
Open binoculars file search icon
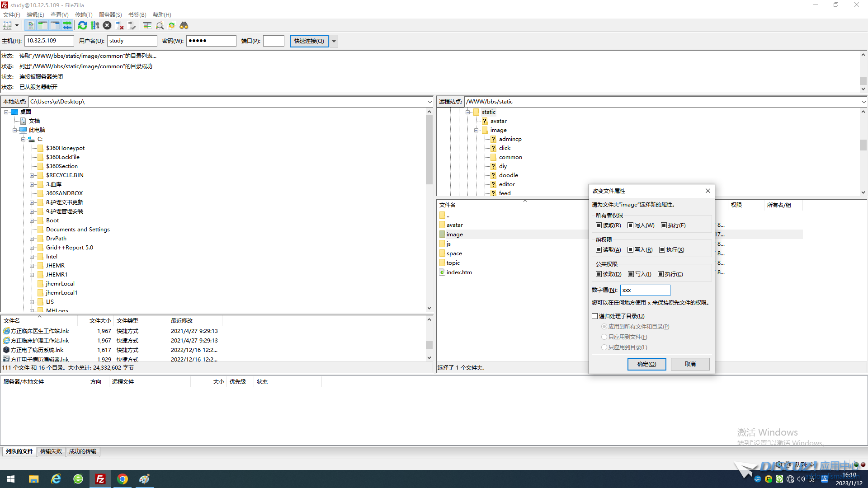pos(184,26)
